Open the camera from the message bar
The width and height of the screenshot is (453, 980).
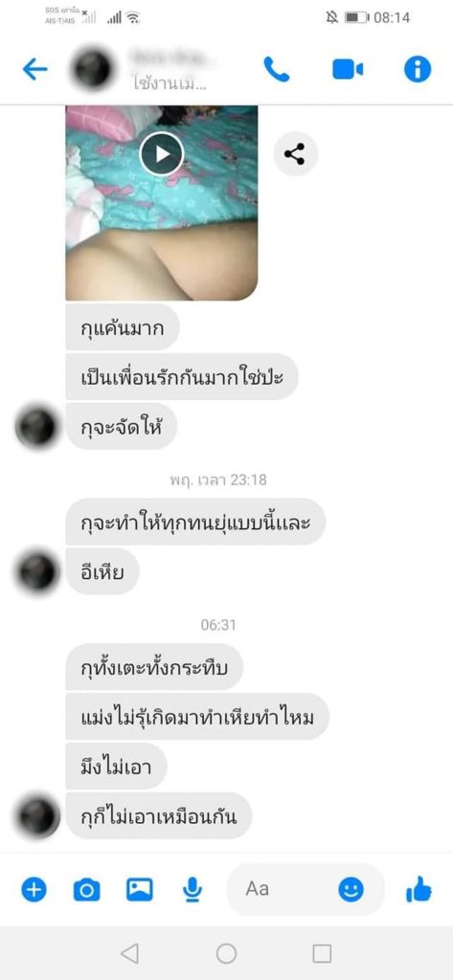click(86, 889)
